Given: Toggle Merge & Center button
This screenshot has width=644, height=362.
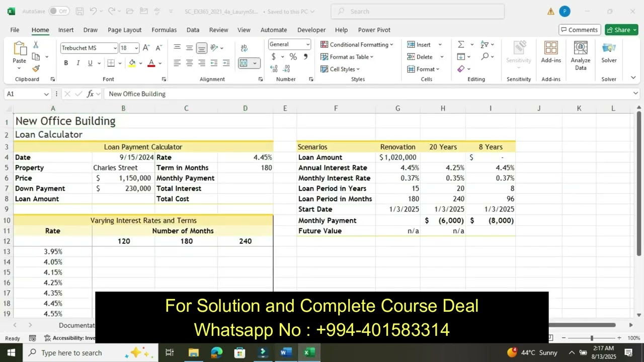Looking at the screenshot, I should [x=244, y=63].
